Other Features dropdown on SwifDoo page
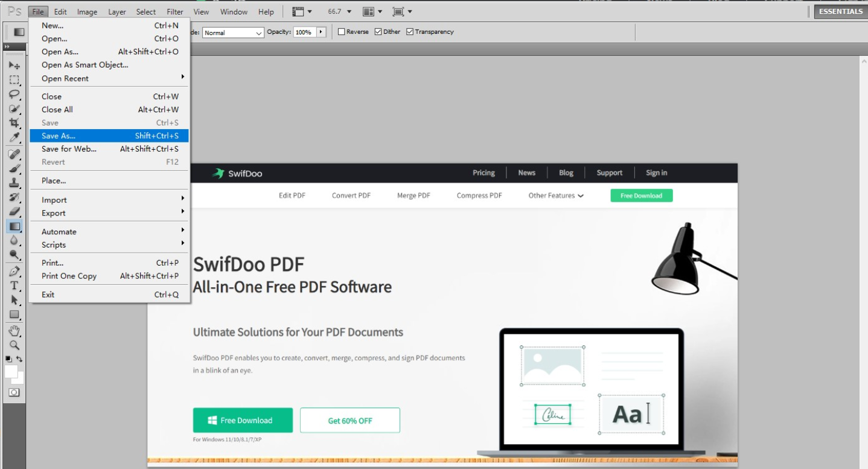Screen dimensions: 868x469 [556, 196]
